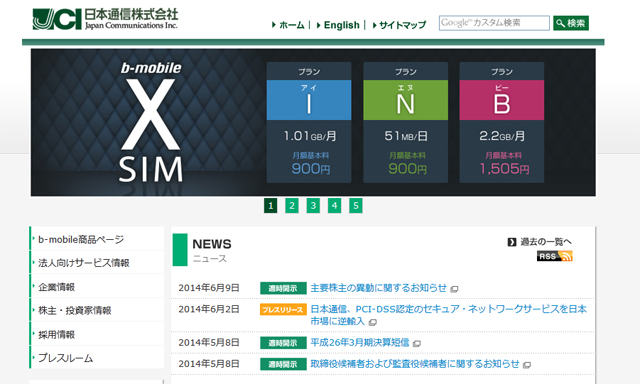The width and height of the screenshot is (640, 384).
Task: Go to banner slide 5
Action: pos(356,206)
